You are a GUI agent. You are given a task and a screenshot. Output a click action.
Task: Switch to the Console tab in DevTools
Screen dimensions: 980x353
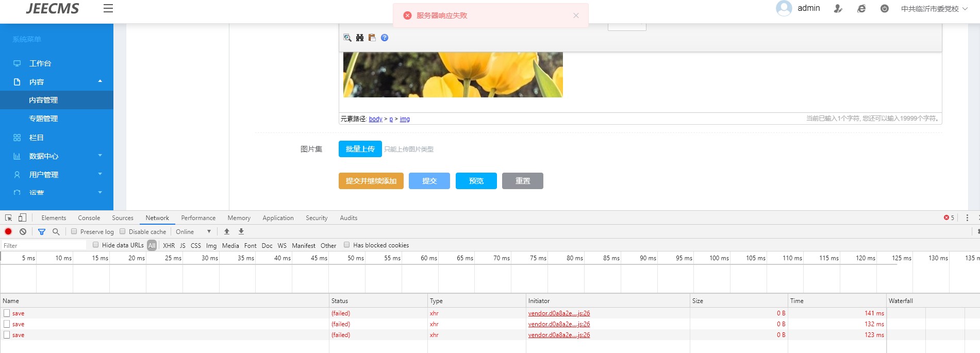89,218
